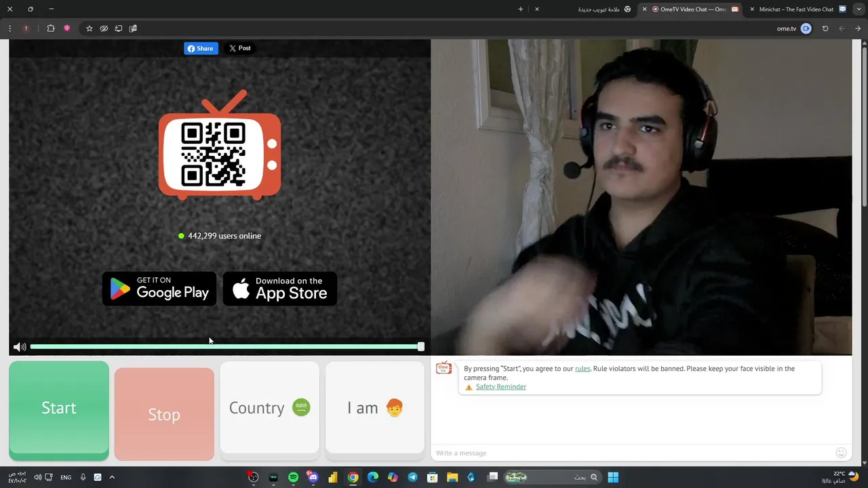Open the Country selector

pos(269,407)
